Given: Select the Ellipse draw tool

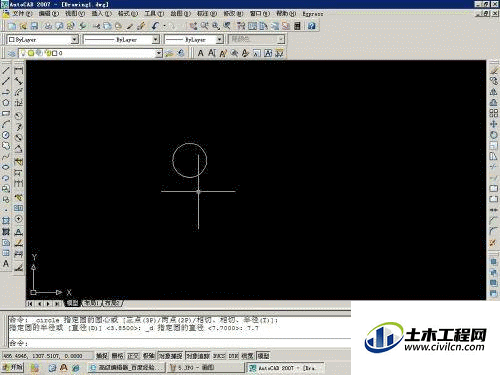Looking at the screenshot, I should (6, 167).
